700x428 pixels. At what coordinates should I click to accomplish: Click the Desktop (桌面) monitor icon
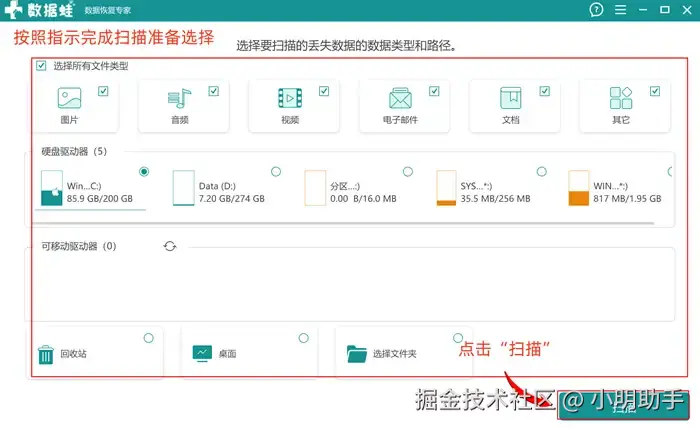[x=202, y=353]
